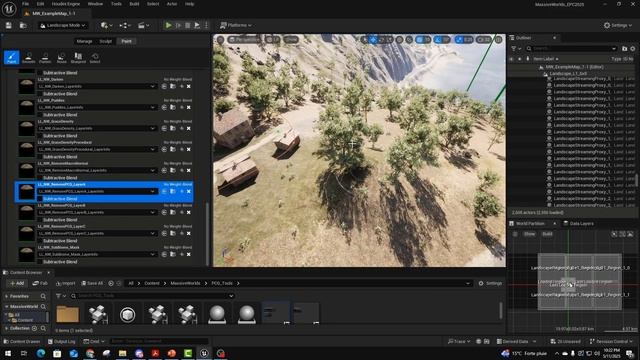Viewport: 640px width, 360px height.
Task: Open the Platforms dropdown
Action: pyautogui.click(x=236, y=25)
